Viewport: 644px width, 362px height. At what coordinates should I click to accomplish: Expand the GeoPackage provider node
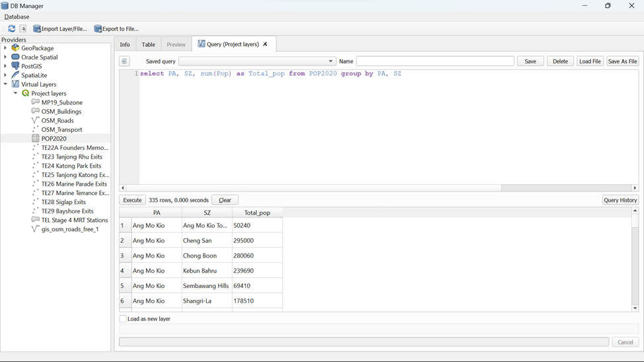click(5, 48)
